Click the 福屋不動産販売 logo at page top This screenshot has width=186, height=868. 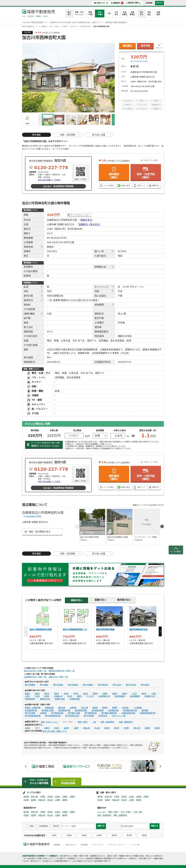pos(39,12)
